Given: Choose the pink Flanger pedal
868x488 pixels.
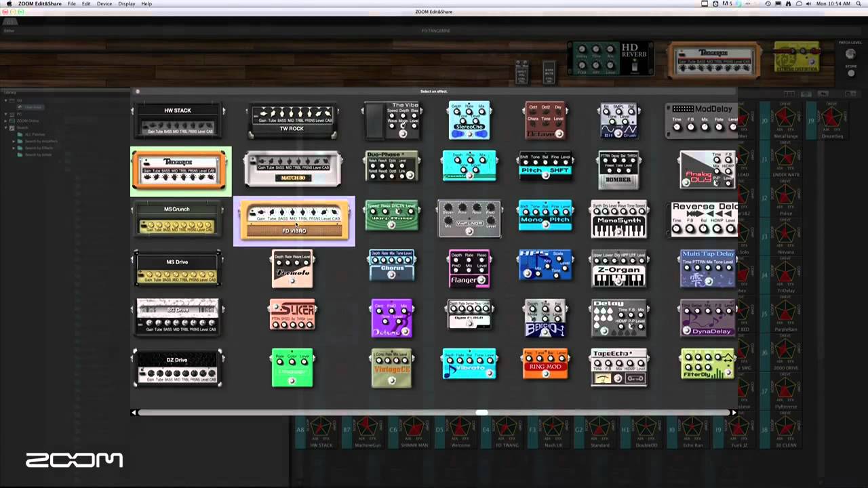Looking at the screenshot, I should (469, 268).
